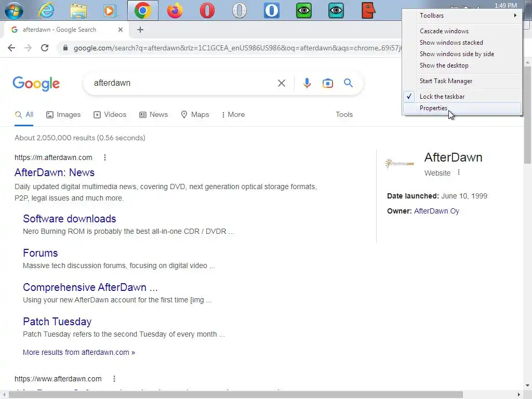Click More results from afterdawn.com
The width and height of the screenshot is (532, 399).
point(79,353)
